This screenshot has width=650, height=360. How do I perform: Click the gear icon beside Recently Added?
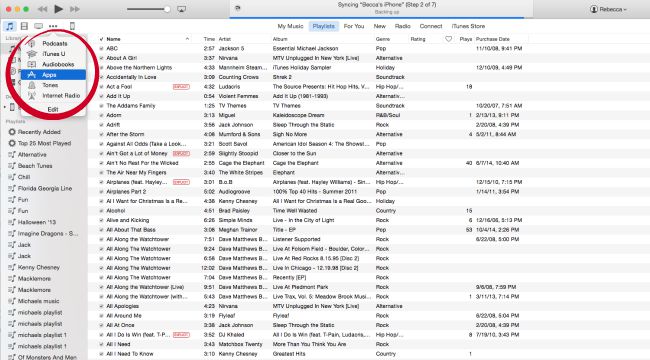(x=12, y=132)
